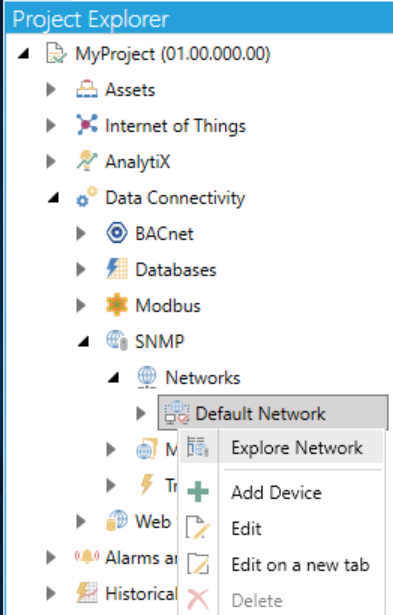Click the green plus Add Device icon
Image resolution: width=393 pixels, height=615 pixels.
point(198,492)
